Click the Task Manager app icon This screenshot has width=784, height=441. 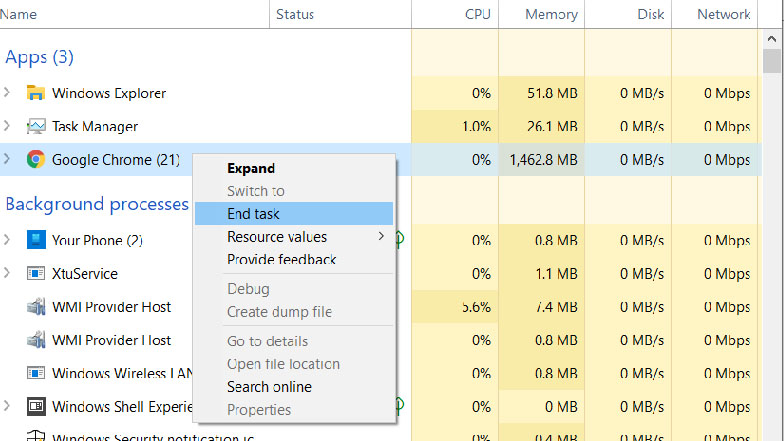click(36, 126)
